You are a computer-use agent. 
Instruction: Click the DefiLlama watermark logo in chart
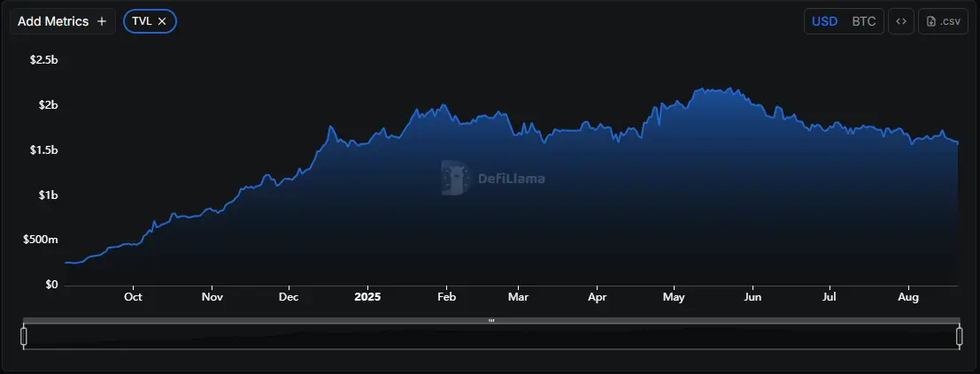[455, 178]
